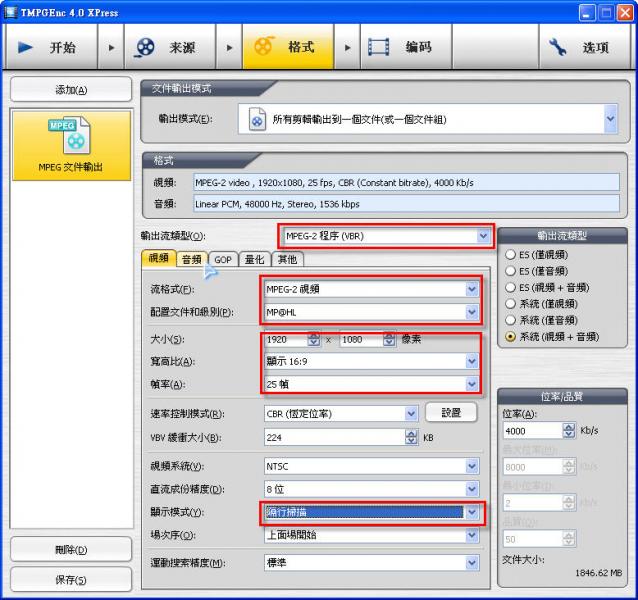Open the 輸出流類型 MPEG-2 dropdown

pyautogui.click(x=485, y=236)
